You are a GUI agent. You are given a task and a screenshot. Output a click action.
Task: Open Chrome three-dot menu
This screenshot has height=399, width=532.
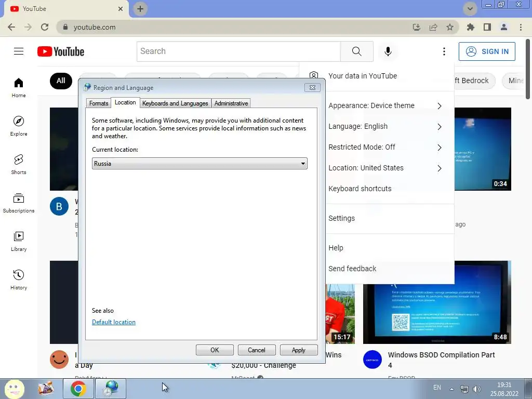(x=521, y=27)
